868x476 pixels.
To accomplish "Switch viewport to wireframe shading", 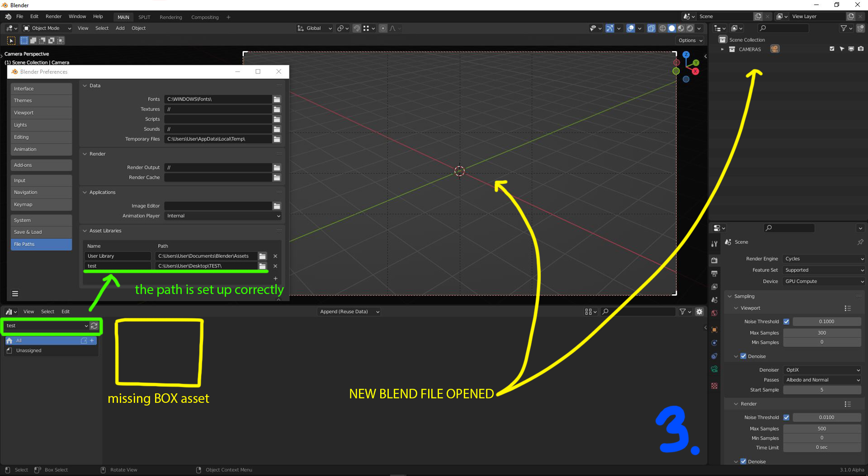I will pyautogui.click(x=662, y=28).
